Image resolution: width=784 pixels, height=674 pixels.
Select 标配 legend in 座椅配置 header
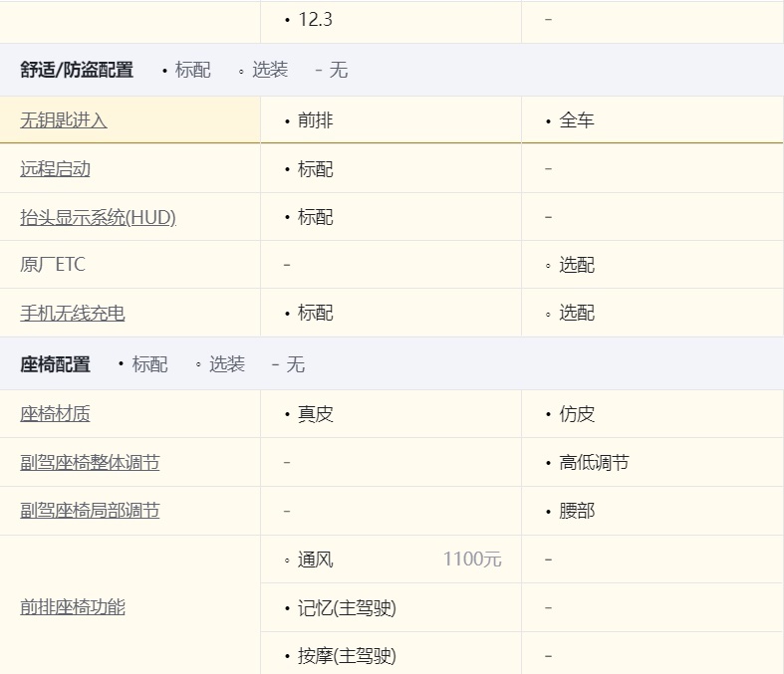(x=149, y=364)
